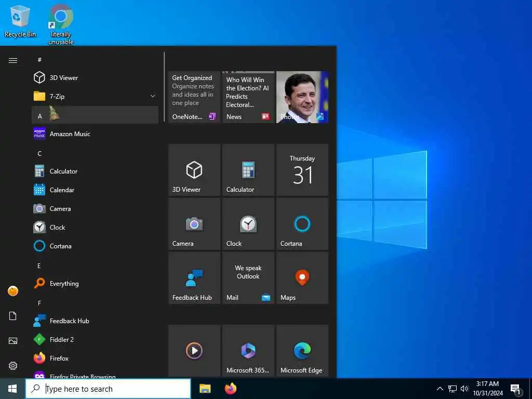Open the Mail We speak Outlook tile
Image resolution: width=532 pixels, height=399 pixels.
point(248,278)
